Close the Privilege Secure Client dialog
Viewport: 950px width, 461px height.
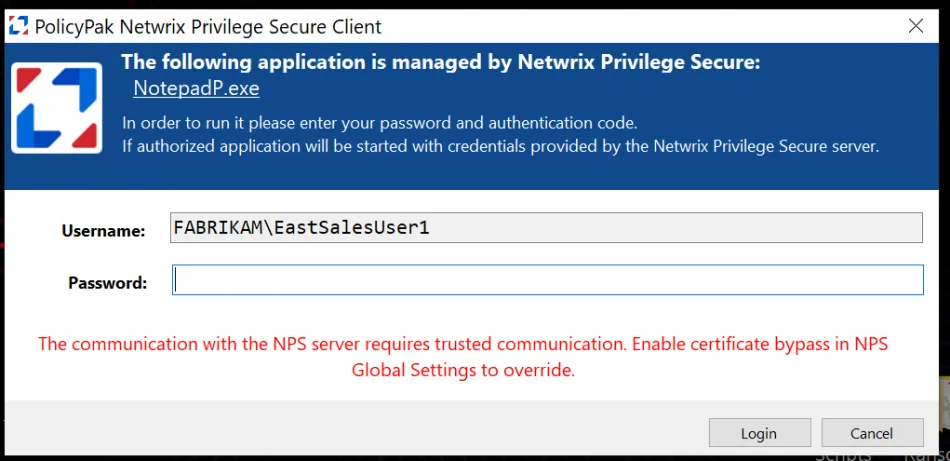coord(915,27)
